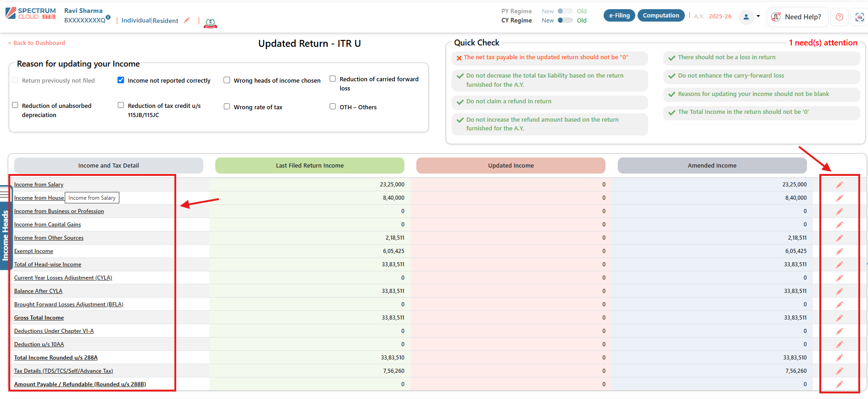Image resolution: width=868 pixels, height=399 pixels.
Task: Open Tax Details (TDS/TCS/Self/Advance Tax)
Action: click(63, 371)
